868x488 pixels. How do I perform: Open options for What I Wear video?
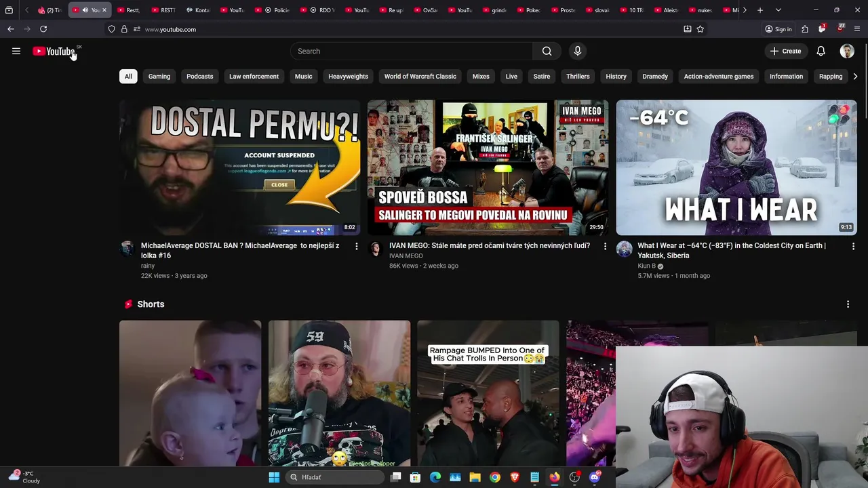[x=853, y=246]
